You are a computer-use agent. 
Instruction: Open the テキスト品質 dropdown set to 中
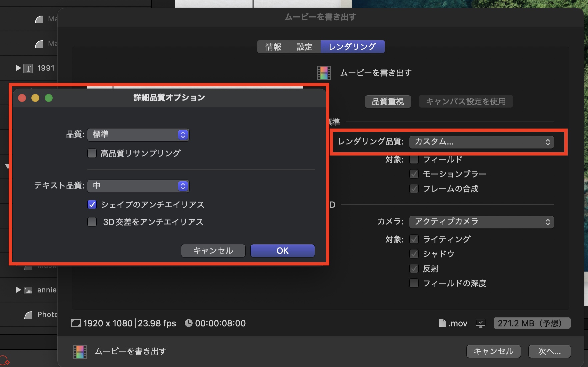click(138, 186)
